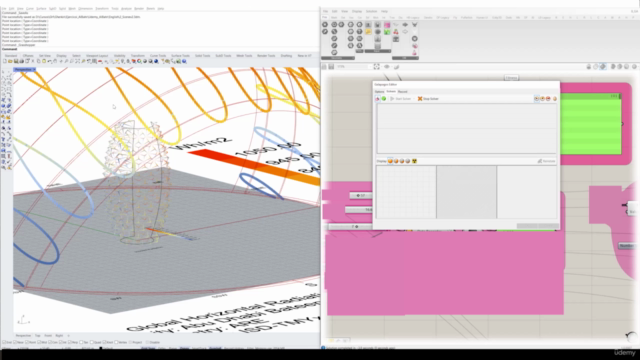Click Undo arrow icon in Rhino toolbar

pos(49,61)
